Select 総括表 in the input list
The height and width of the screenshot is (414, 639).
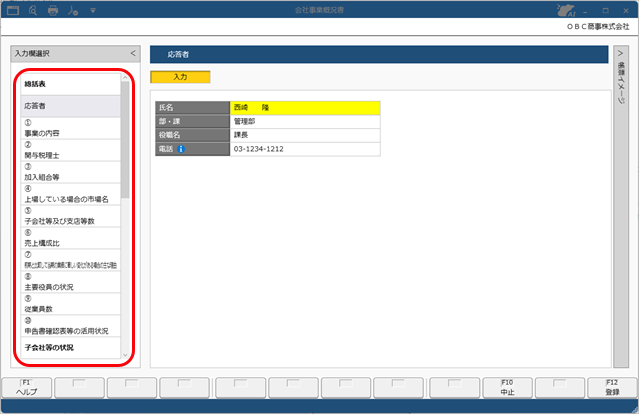click(71, 84)
